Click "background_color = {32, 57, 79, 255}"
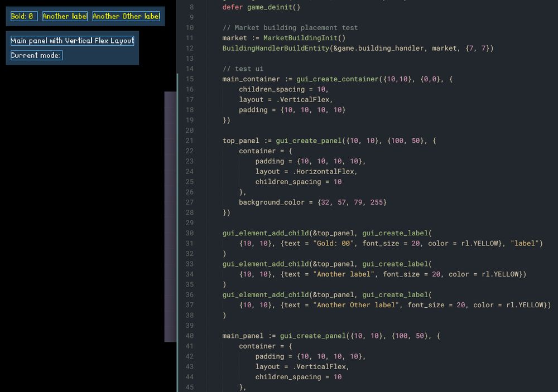This screenshot has width=558, height=392. 312,202
